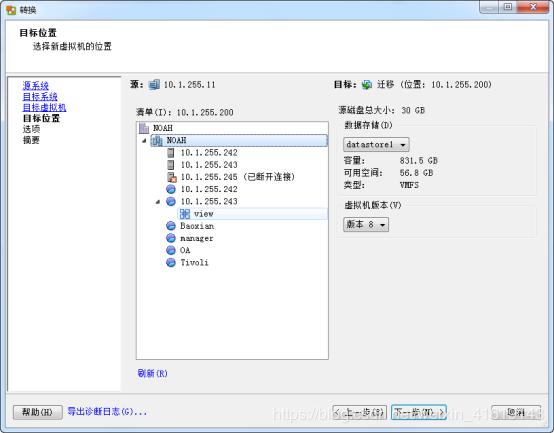The width and height of the screenshot is (554, 433).
Task: Click the 选项 step label
Action: click(x=31, y=129)
